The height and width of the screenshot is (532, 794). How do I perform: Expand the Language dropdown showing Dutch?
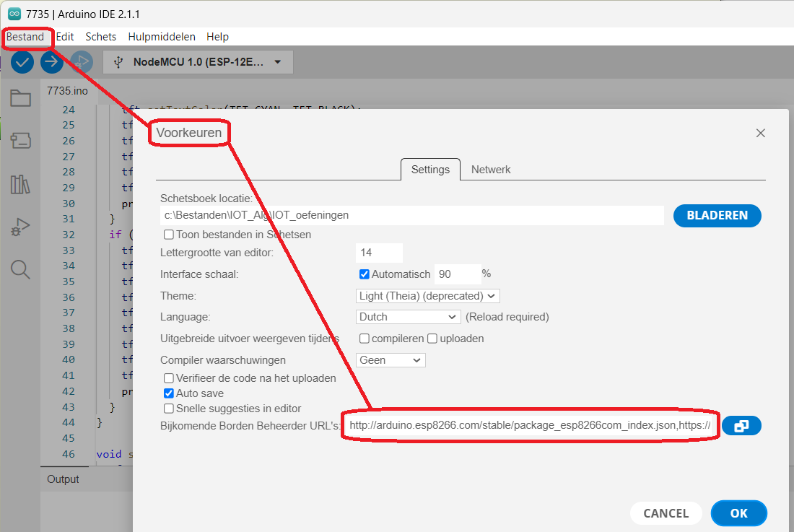409,317
